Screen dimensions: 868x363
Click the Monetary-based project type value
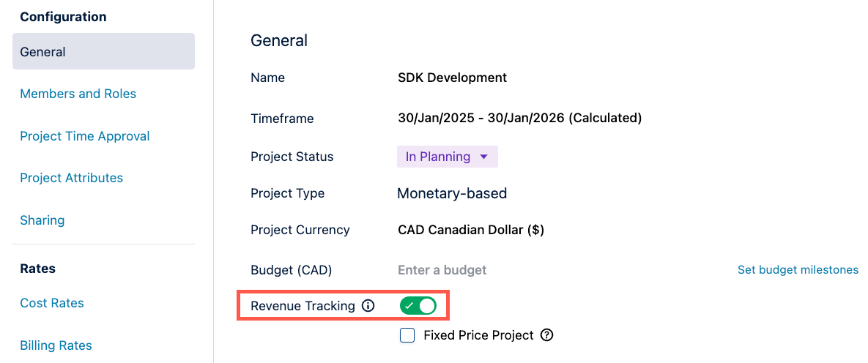click(452, 193)
